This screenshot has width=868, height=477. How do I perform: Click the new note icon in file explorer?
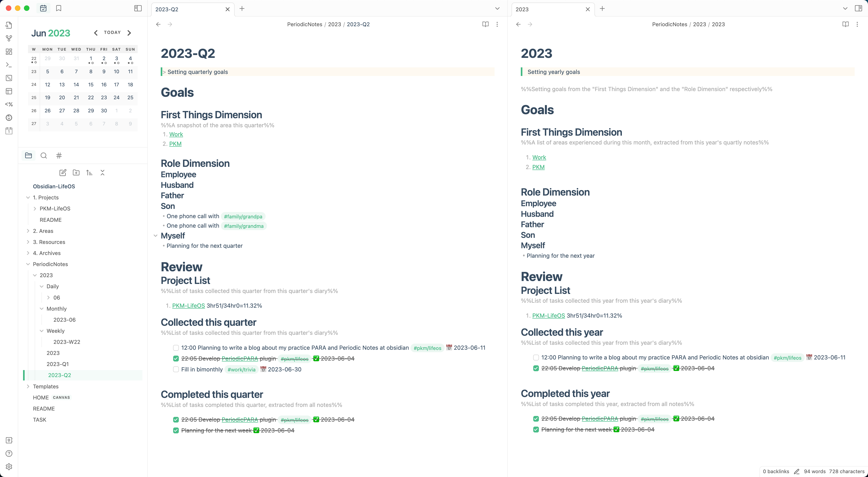coord(63,172)
